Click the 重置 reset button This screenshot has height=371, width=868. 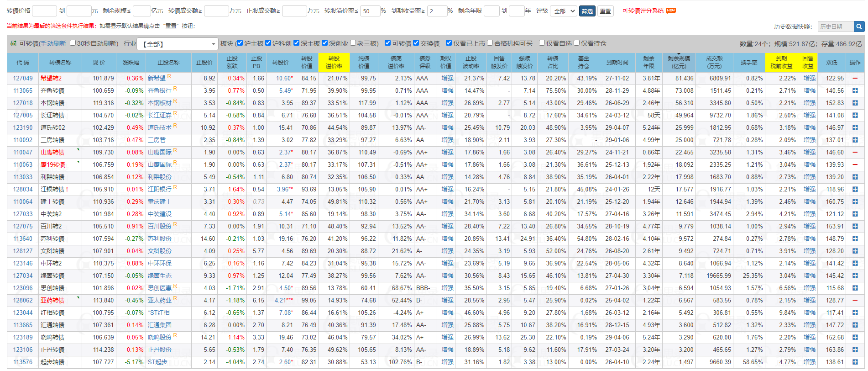[x=605, y=11]
